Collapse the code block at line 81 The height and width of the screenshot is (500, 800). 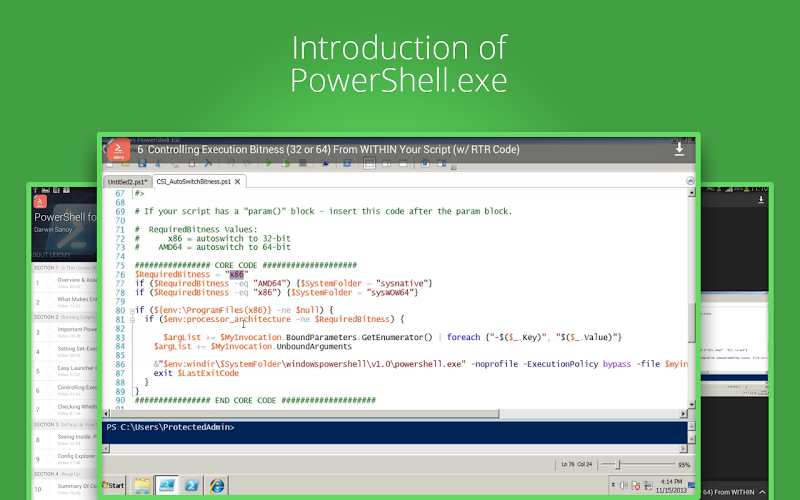click(x=132, y=319)
